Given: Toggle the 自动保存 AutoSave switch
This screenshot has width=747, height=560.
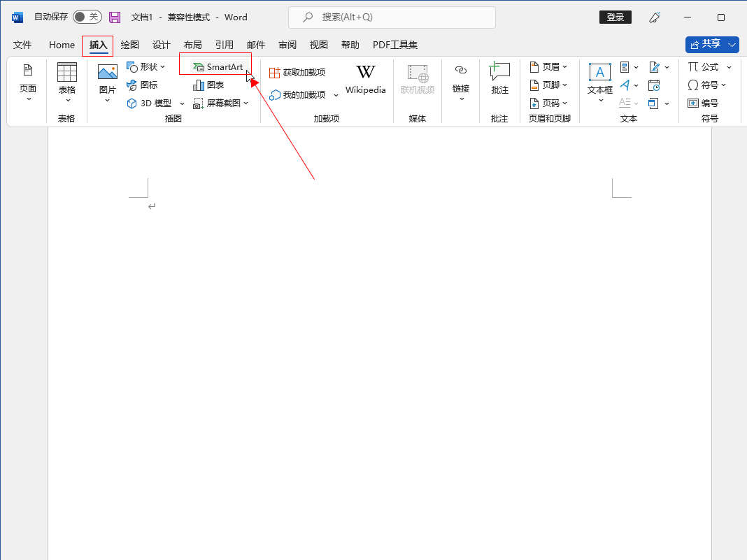Looking at the screenshot, I should (87, 17).
